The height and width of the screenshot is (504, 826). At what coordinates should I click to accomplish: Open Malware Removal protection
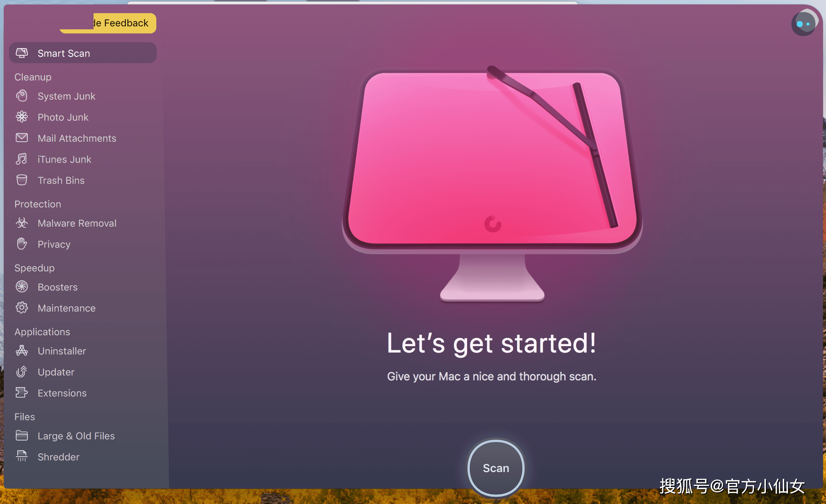[77, 223]
